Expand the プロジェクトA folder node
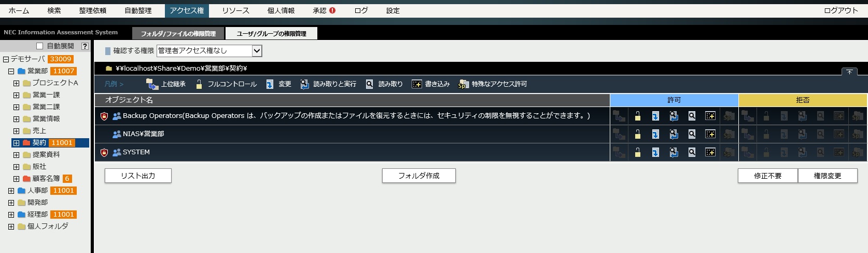 [x=16, y=83]
